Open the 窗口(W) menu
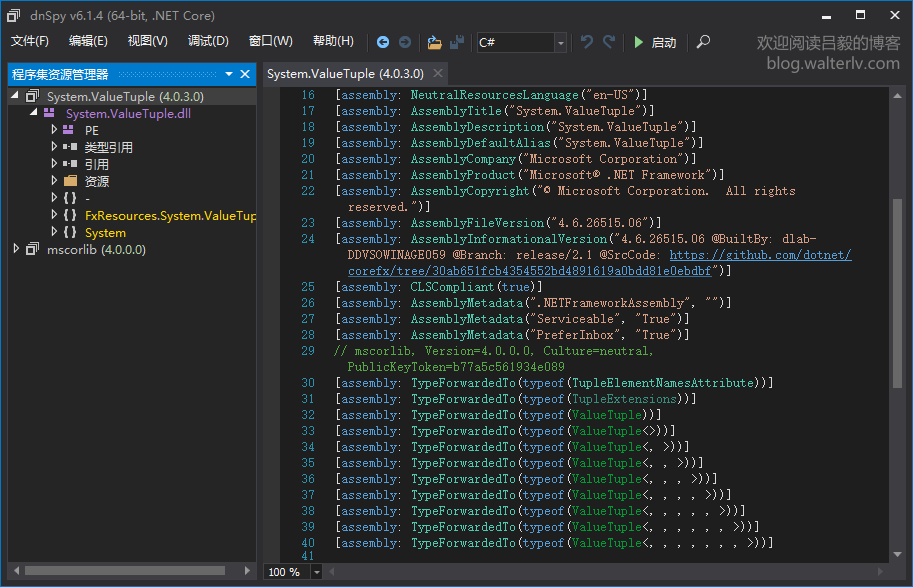The width and height of the screenshot is (913, 587). (x=271, y=41)
